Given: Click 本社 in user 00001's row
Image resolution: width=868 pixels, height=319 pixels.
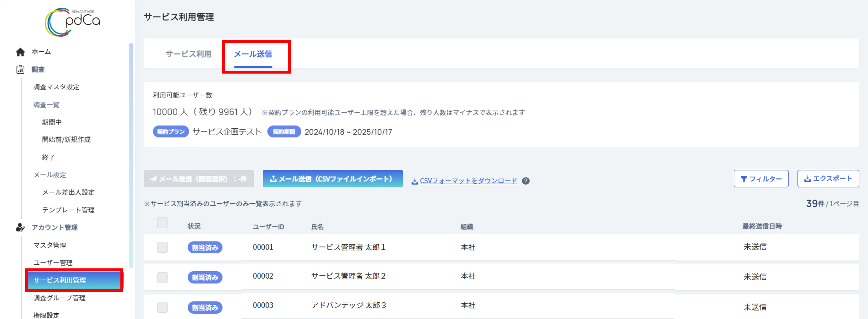Looking at the screenshot, I should (468, 247).
